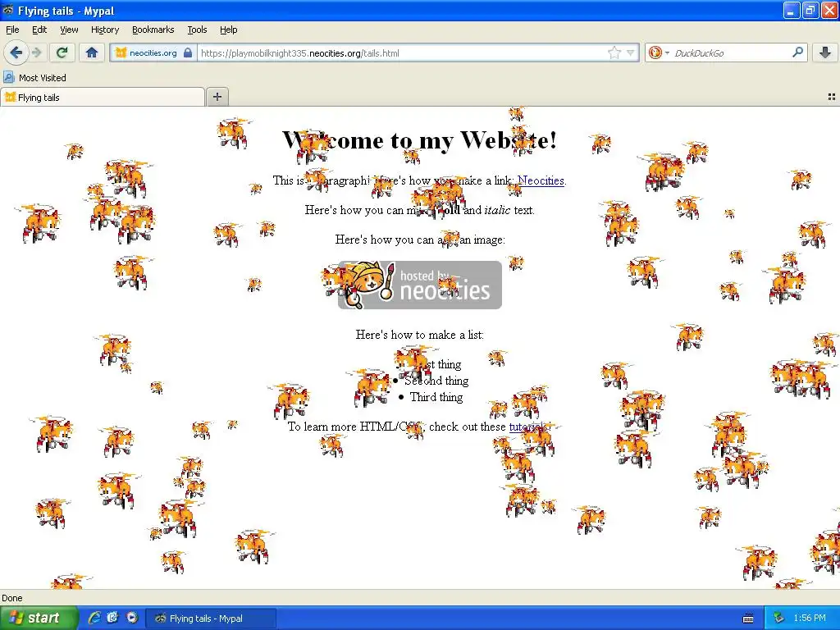
Task: Open the View menu
Action: pyautogui.click(x=69, y=30)
